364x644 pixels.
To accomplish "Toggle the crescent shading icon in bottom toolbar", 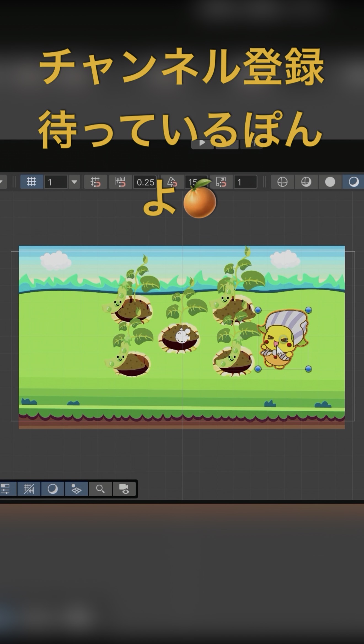I will click(x=53, y=489).
